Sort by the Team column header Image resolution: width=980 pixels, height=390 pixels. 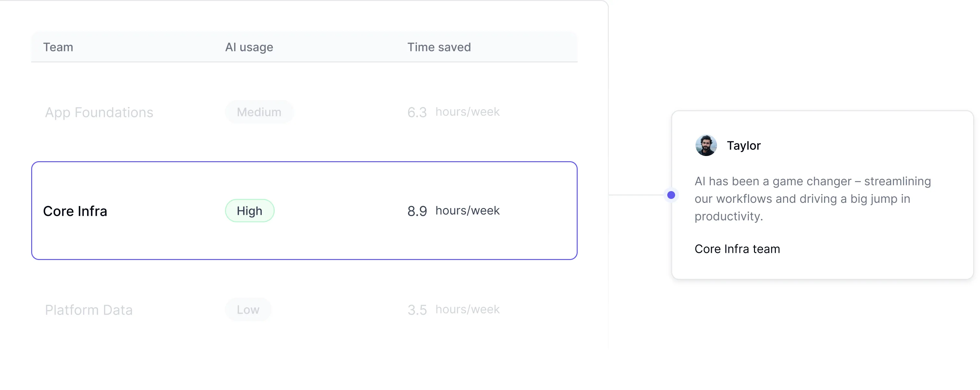pyautogui.click(x=58, y=47)
